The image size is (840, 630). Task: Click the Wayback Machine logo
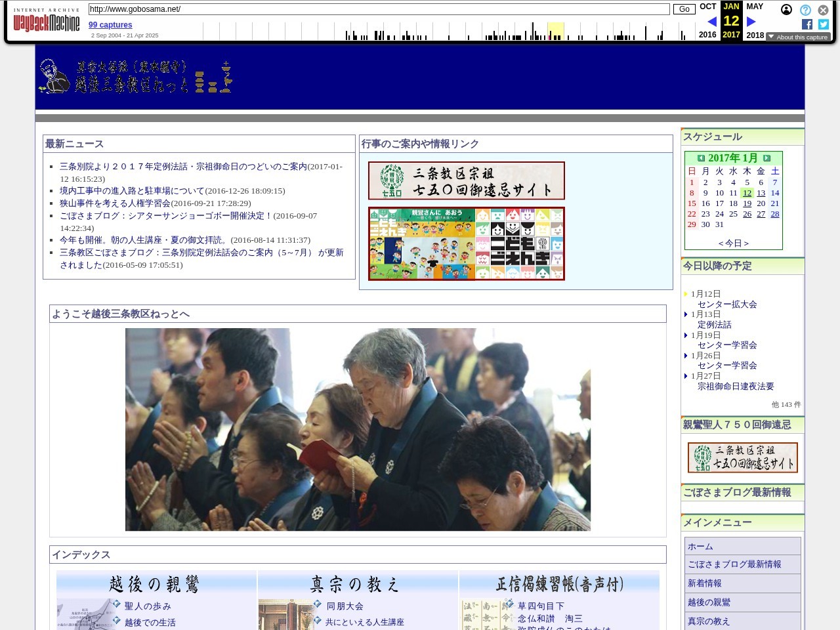[x=47, y=23]
